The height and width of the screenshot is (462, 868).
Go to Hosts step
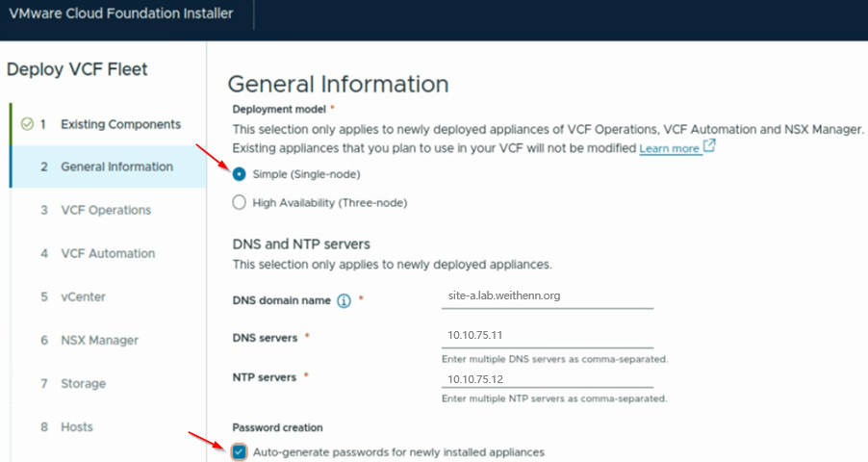pos(77,426)
